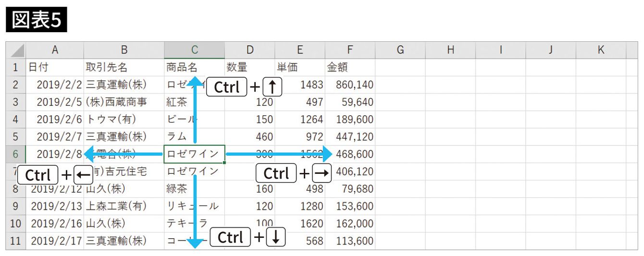Click the 日付 header cell

pos(55,67)
